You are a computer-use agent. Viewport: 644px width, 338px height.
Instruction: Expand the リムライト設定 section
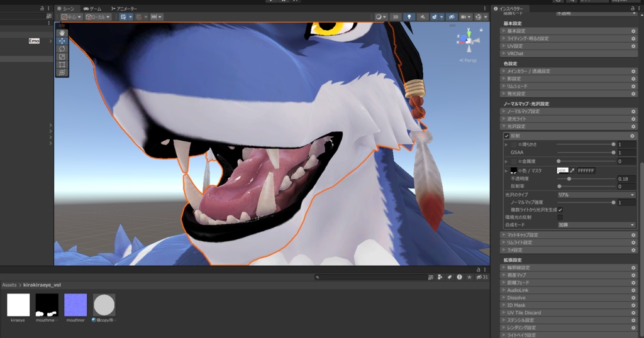[x=569, y=243]
